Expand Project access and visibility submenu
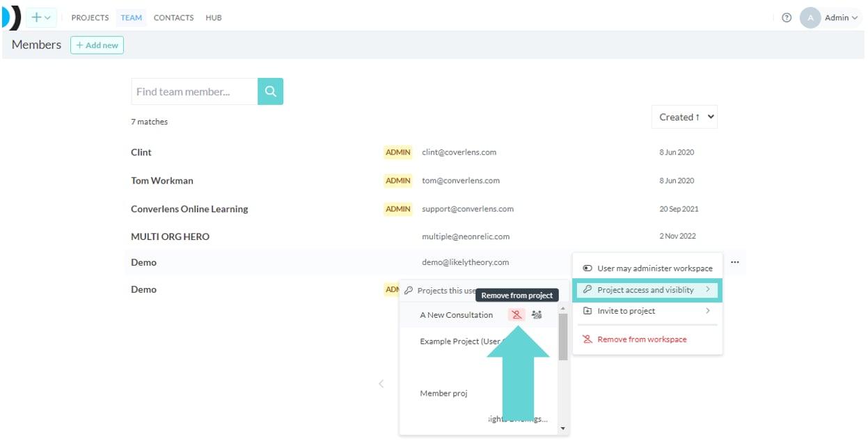868x441 pixels. tap(647, 289)
